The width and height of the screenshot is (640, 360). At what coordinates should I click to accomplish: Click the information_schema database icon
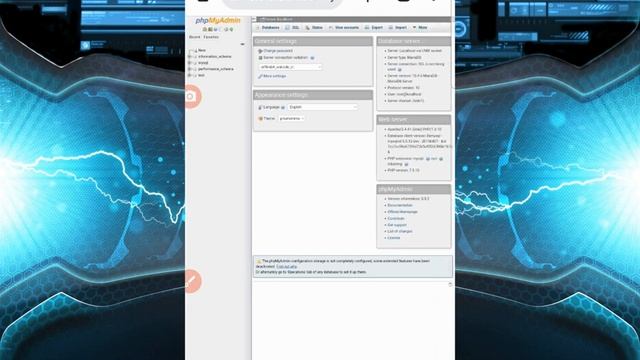[x=196, y=57]
